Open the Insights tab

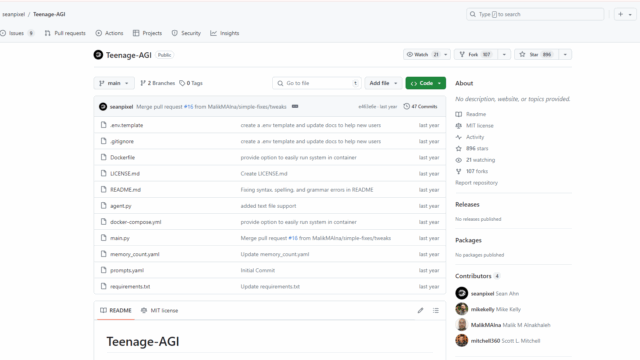point(224,33)
